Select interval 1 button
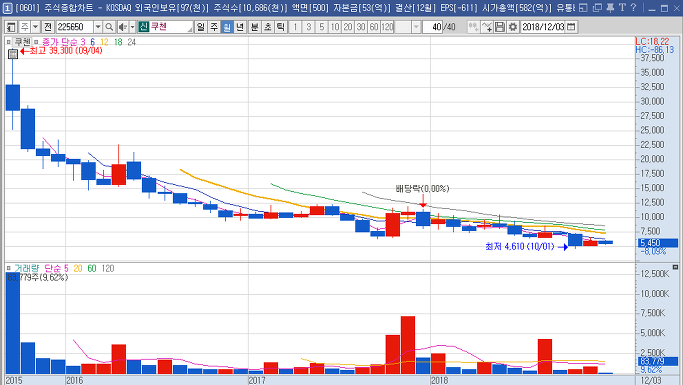Viewport: 683px width, 385px height. (295, 27)
